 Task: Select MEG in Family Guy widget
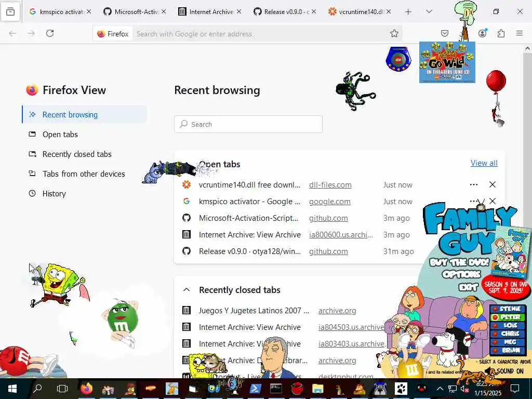point(508,342)
